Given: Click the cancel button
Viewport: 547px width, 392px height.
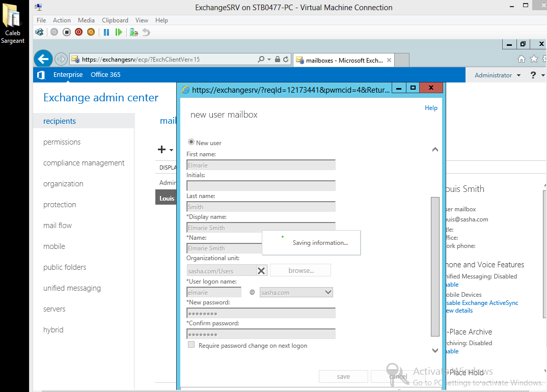Looking at the screenshot, I should pyautogui.click(x=398, y=376).
